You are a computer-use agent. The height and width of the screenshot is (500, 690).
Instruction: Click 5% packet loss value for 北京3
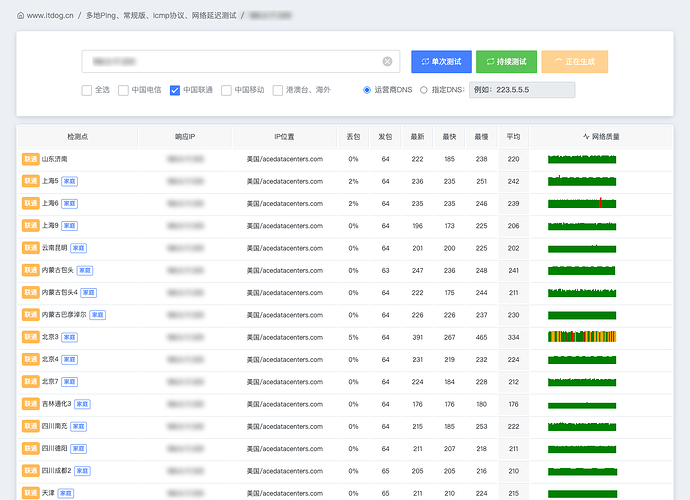tap(353, 337)
